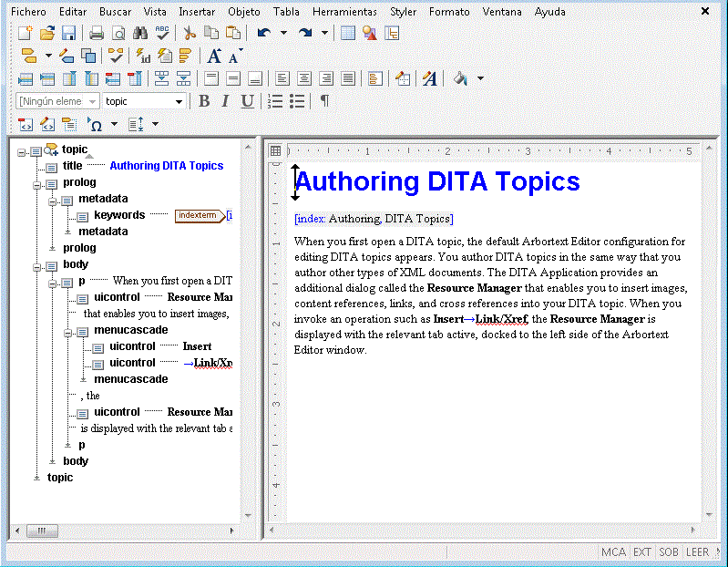Click the Modify ID attribute icon

click(143, 56)
